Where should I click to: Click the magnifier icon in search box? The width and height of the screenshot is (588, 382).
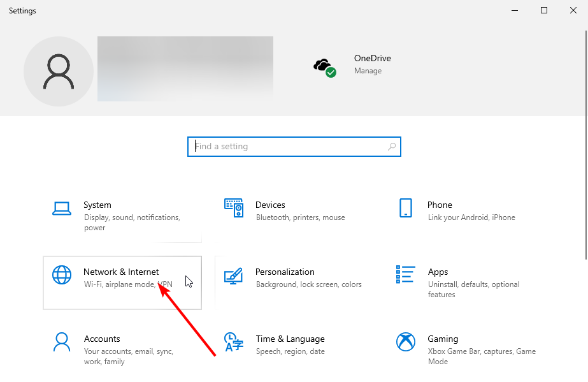(x=392, y=146)
